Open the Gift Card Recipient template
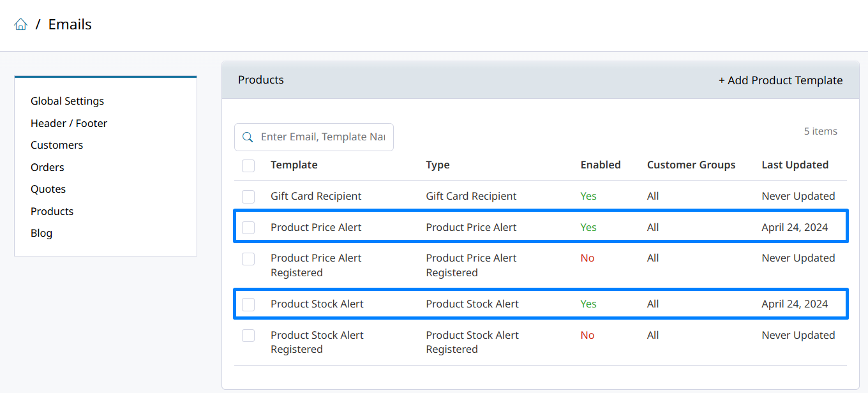The width and height of the screenshot is (868, 393). [x=316, y=196]
